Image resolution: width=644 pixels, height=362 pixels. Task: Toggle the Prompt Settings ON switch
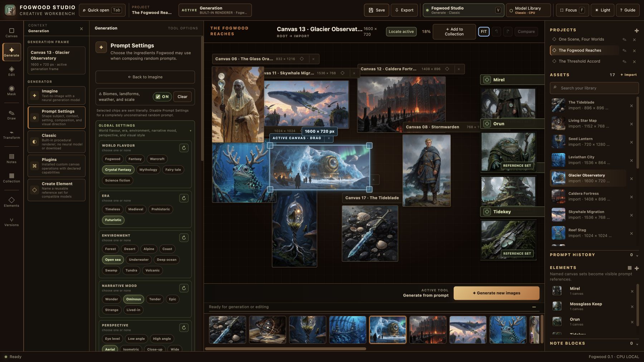(162, 97)
